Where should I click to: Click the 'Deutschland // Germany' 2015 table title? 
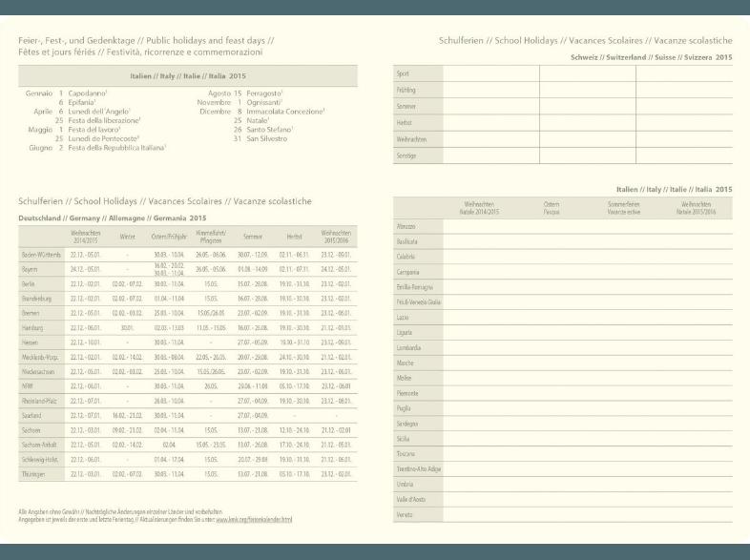pyautogui.click(x=113, y=218)
